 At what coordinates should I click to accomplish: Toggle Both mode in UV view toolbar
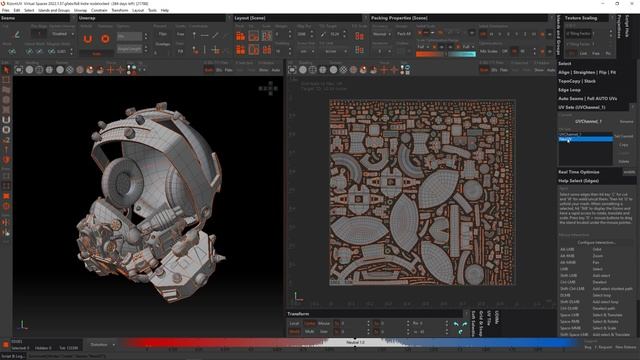coord(484,70)
